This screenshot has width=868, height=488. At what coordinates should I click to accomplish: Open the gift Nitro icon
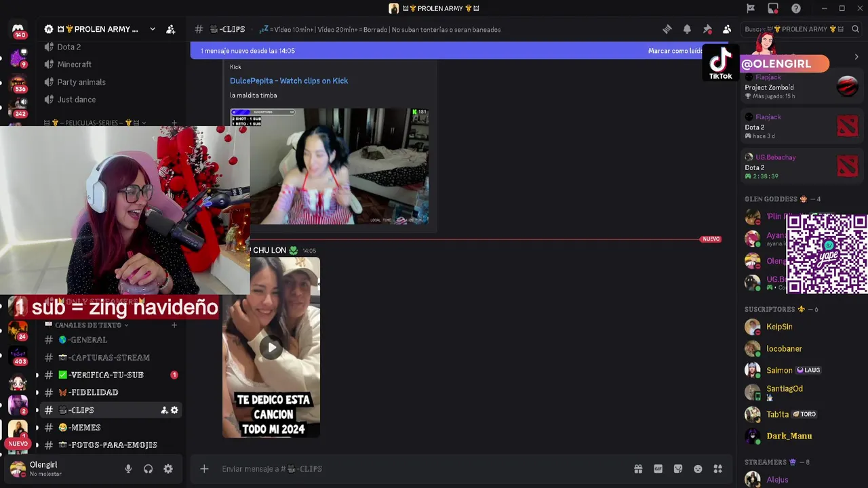tap(638, 469)
